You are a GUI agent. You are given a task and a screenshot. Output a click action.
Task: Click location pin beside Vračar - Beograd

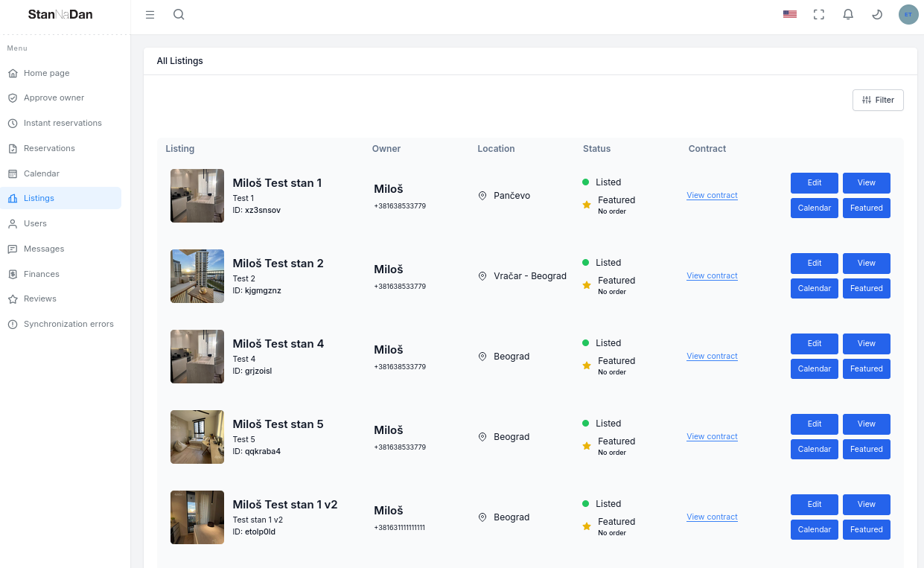482,276
